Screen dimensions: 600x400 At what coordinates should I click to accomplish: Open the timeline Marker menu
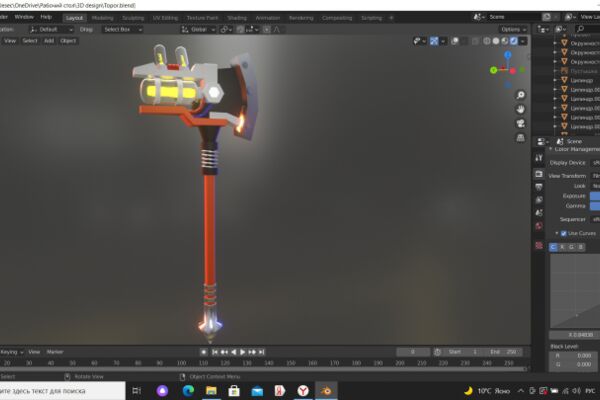coord(55,352)
